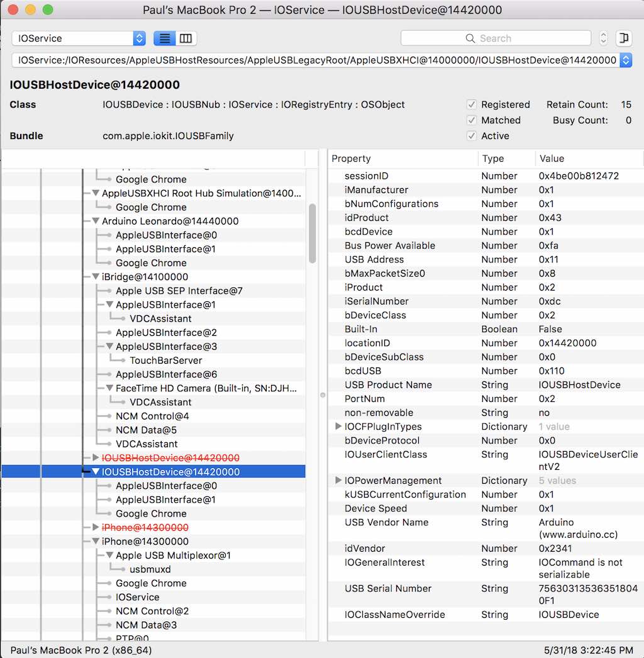Viewport: 644px width, 658px height.
Task: Select the USB Serial Number row
Action: pyautogui.click(x=486, y=594)
